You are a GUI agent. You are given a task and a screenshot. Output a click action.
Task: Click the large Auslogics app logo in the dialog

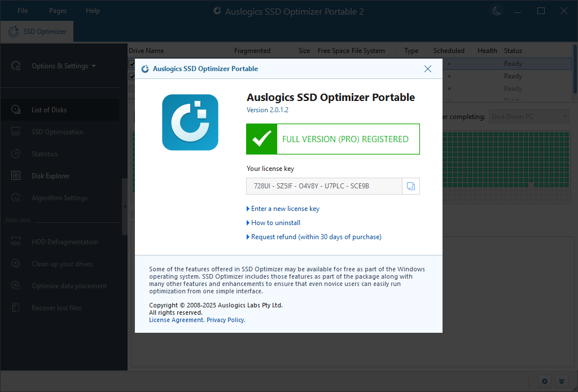pos(190,122)
